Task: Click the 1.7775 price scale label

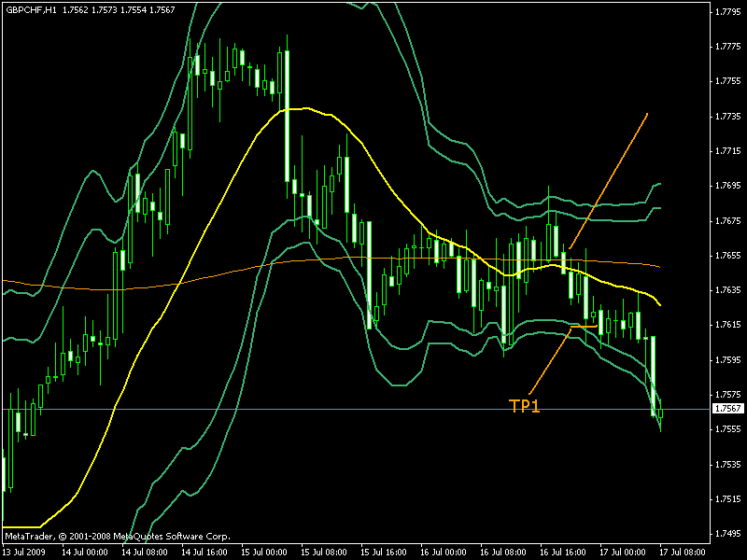Action: click(x=728, y=46)
